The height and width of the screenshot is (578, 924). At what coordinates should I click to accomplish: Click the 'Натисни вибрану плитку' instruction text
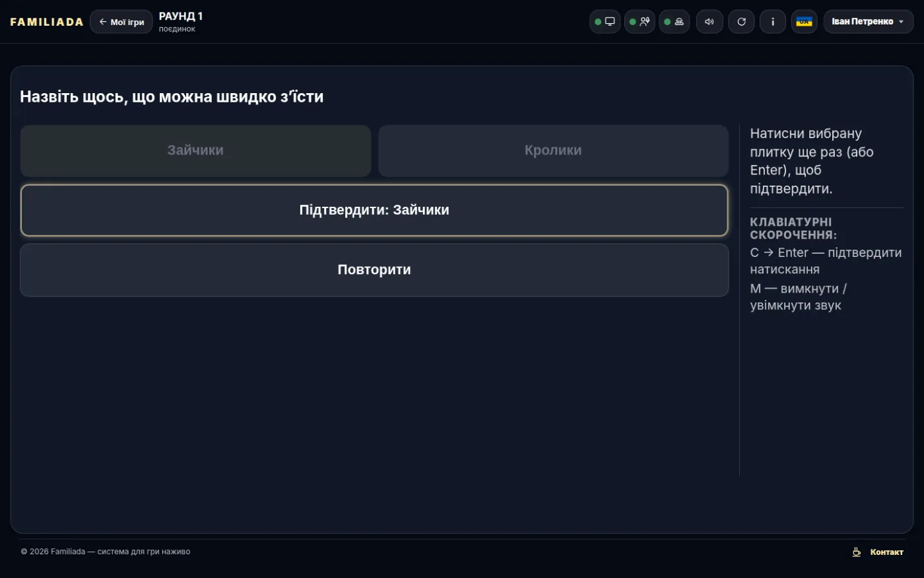pyautogui.click(x=812, y=161)
